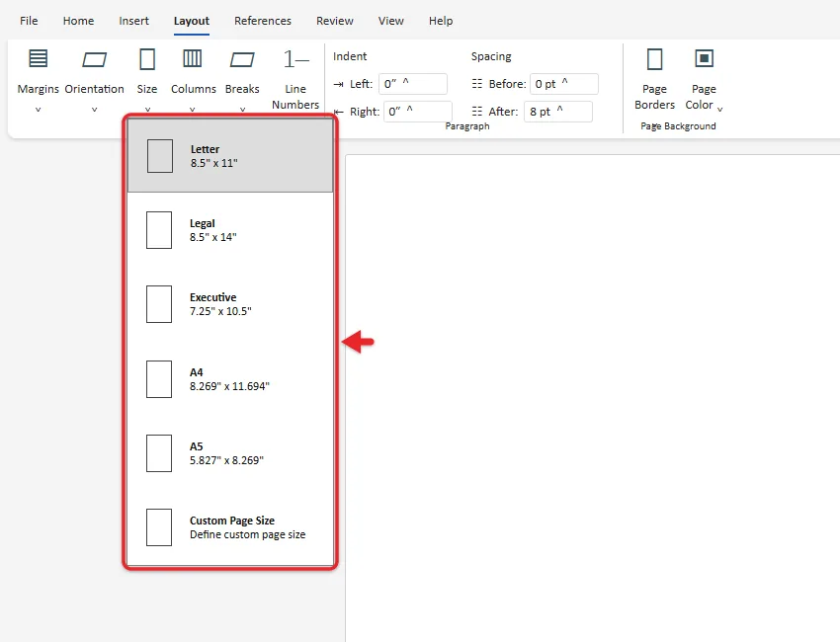
Task: Click the Page Background group label
Action: [678, 126]
